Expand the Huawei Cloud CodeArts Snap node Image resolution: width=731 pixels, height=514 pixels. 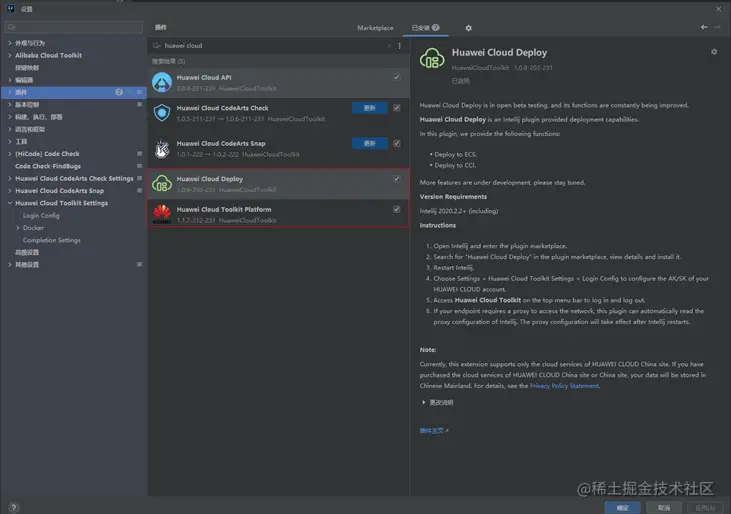click(10, 191)
